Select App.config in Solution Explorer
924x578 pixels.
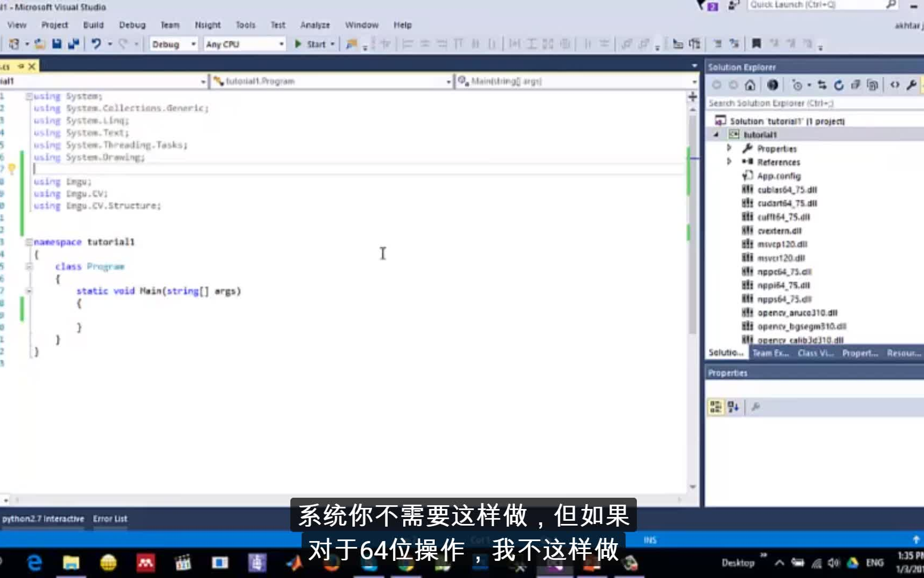click(x=779, y=176)
